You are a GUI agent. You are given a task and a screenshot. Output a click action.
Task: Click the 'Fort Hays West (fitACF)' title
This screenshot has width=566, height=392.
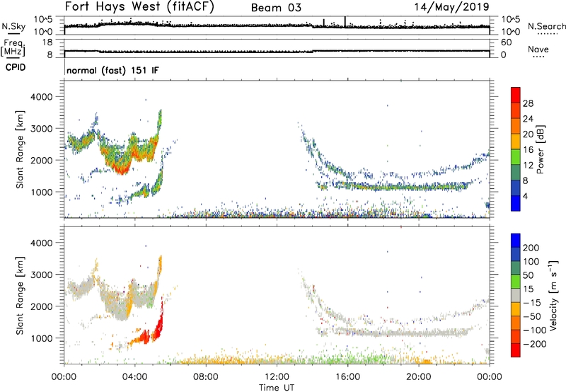coord(139,6)
